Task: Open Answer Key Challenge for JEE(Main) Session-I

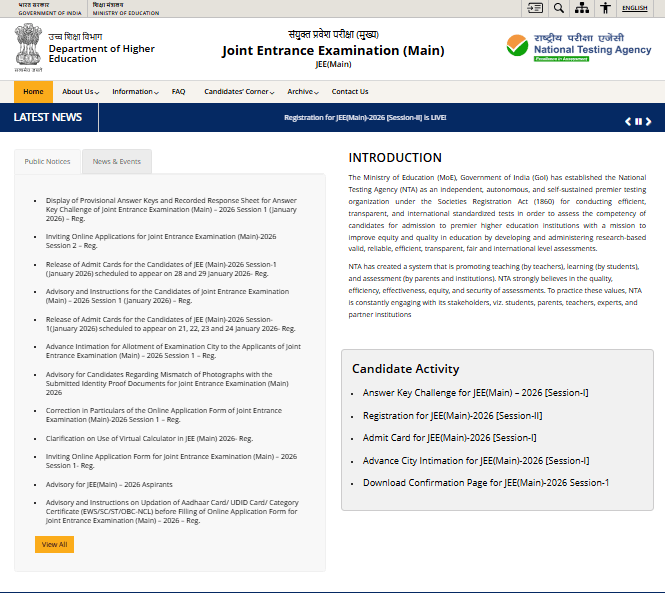Action: coord(475,393)
